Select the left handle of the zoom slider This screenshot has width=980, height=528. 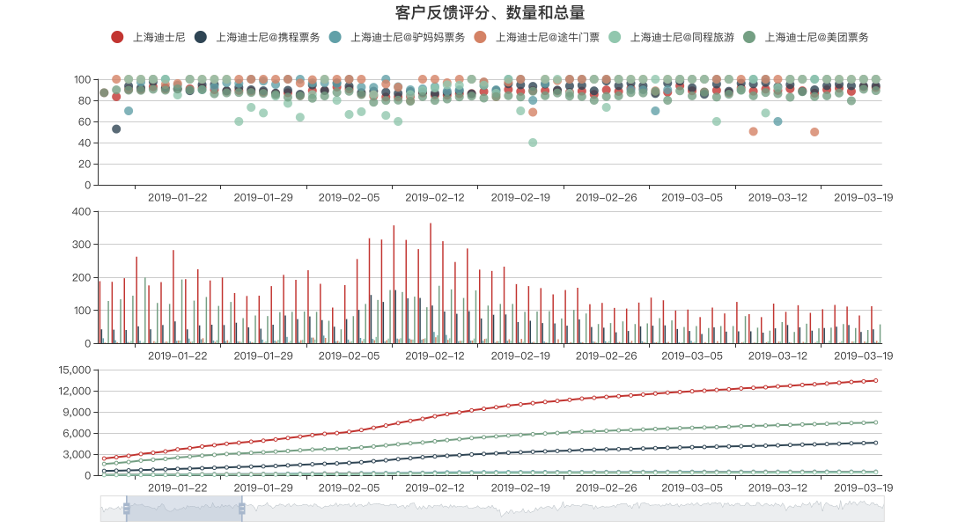click(x=126, y=510)
